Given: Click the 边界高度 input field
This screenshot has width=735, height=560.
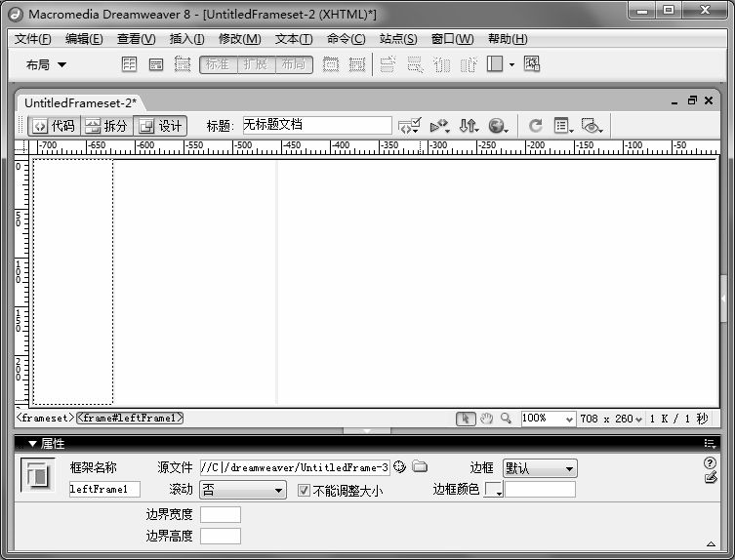Looking at the screenshot, I should coord(221,537).
